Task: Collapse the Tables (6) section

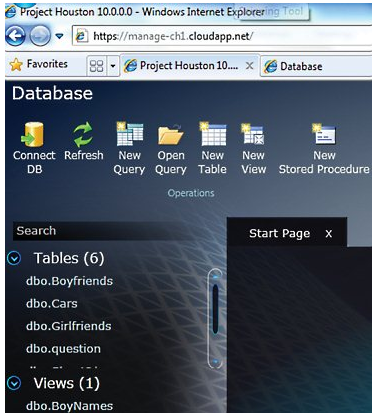Action: [x=14, y=258]
